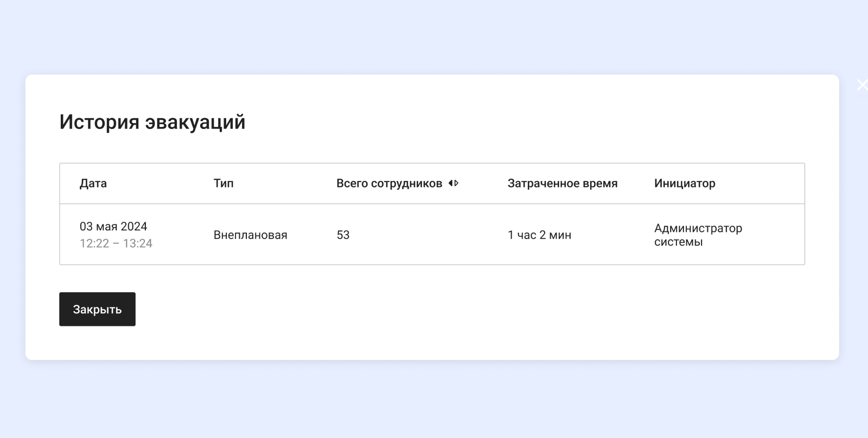The image size is (868, 438).
Task: Click empty header space right of Инициатор
Action: tap(765, 183)
